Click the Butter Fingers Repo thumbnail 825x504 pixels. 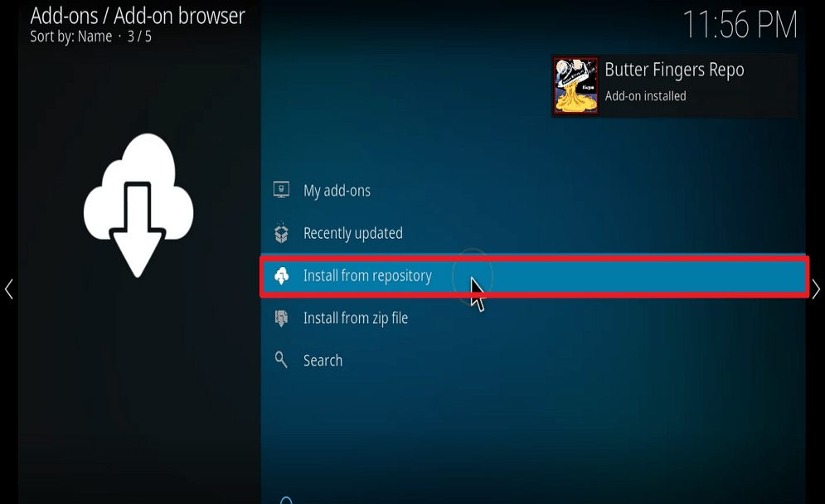coord(575,85)
